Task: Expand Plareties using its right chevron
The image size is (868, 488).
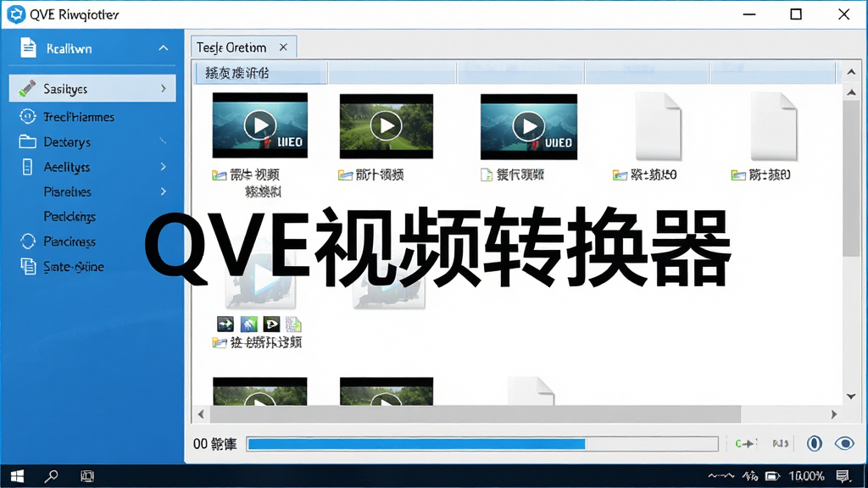Action: pyautogui.click(x=164, y=191)
